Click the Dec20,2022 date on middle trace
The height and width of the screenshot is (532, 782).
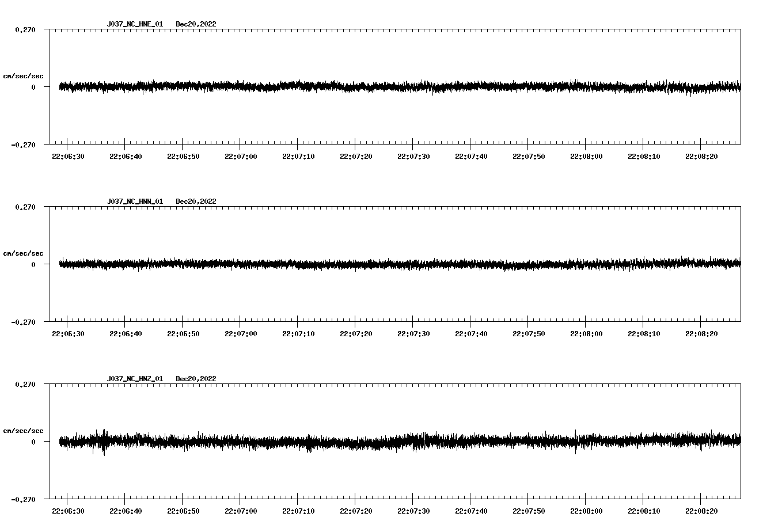(196, 201)
